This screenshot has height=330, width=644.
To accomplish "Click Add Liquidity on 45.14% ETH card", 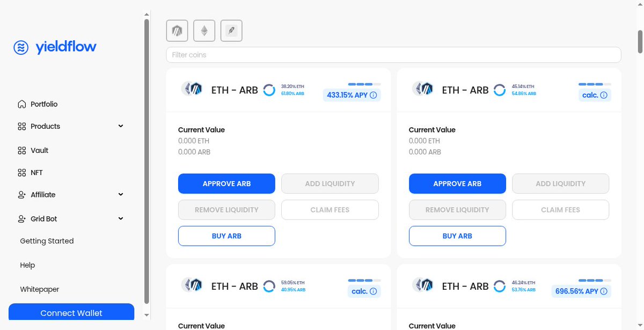I will point(561,184).
